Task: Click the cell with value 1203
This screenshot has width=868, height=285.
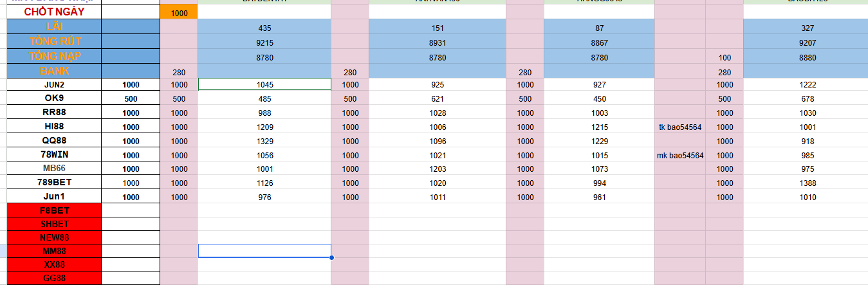Action: tap(438, 169)
